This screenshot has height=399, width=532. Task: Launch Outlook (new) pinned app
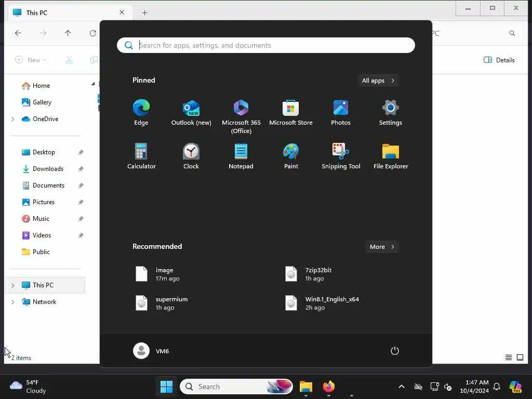191,113
